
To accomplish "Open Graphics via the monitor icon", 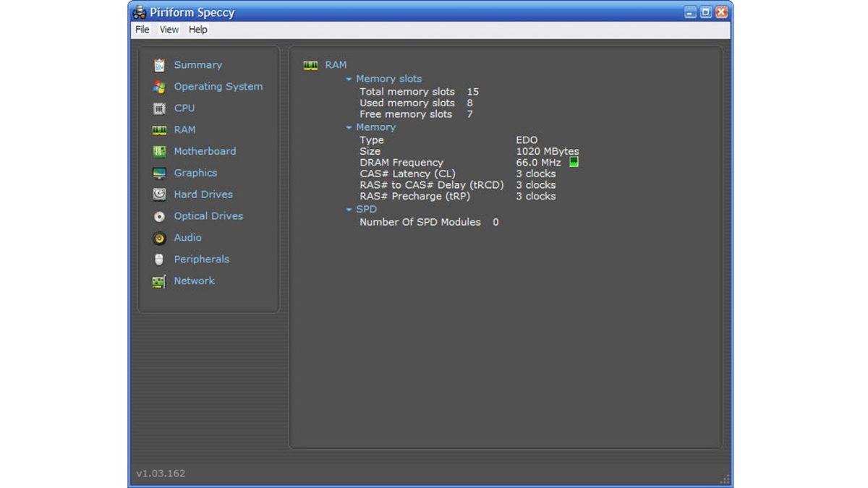I will pyautogui.click(x=159, y=174).
